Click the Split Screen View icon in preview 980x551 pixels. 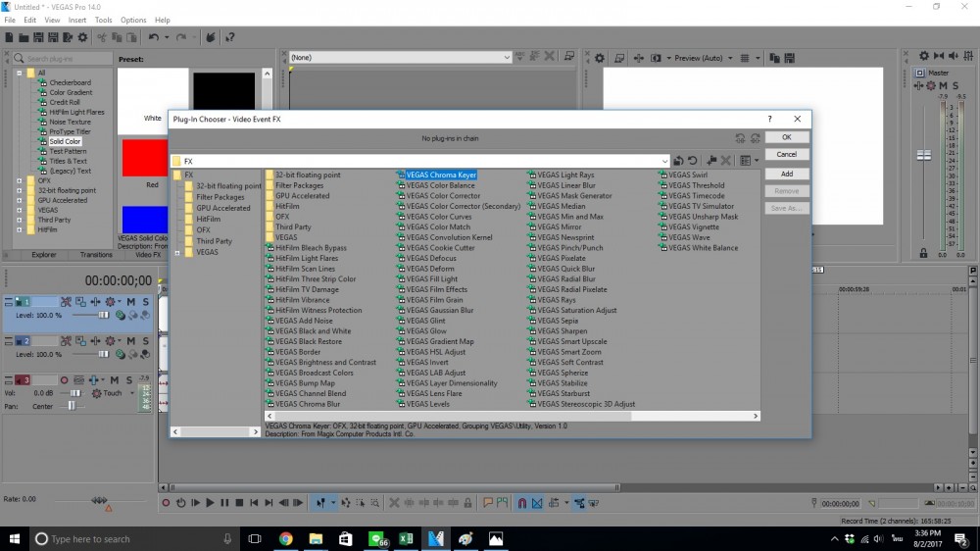click(x=656, y=58)
